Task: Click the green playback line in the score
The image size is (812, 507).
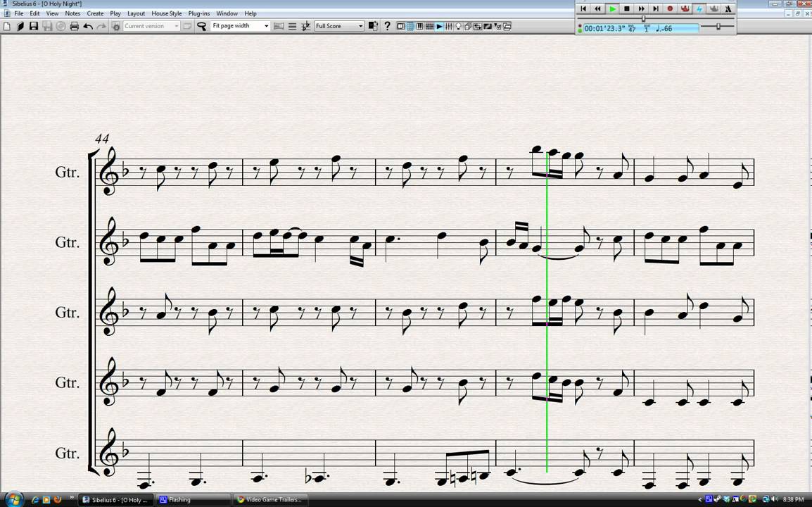Action: pos(547,312)
